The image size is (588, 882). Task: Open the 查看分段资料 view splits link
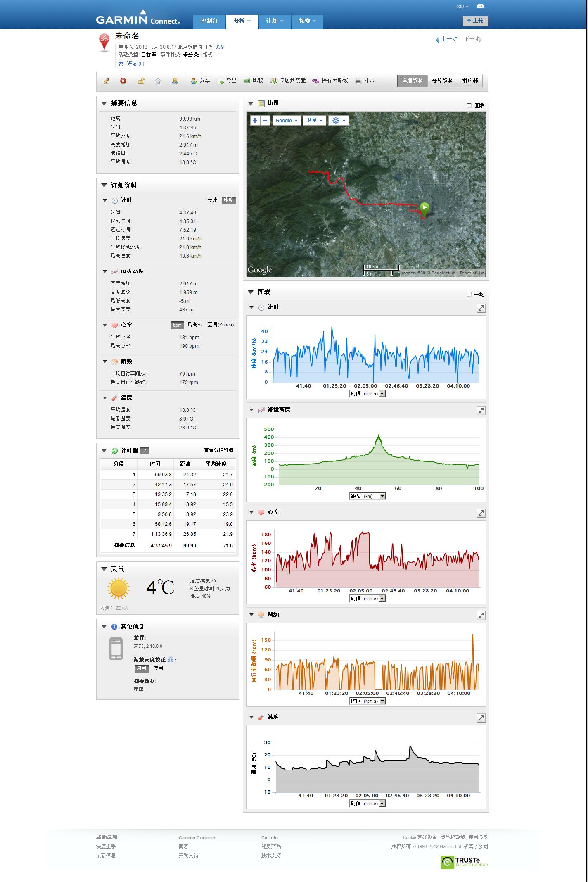218,450
